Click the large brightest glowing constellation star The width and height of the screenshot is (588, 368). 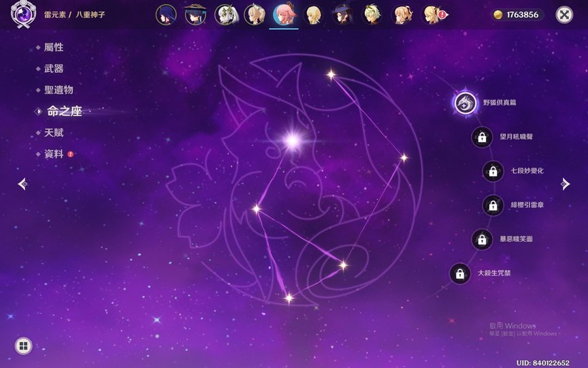(x=292, y=141)
